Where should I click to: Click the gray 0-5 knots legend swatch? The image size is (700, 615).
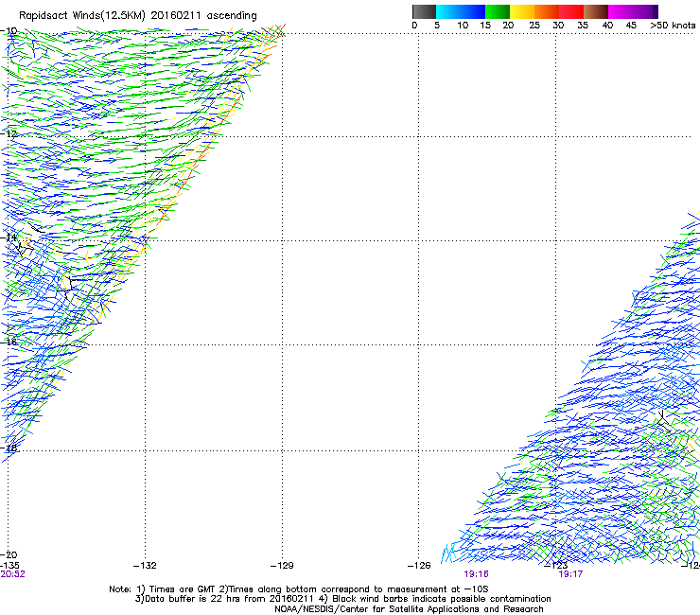(x=424, y=11)
